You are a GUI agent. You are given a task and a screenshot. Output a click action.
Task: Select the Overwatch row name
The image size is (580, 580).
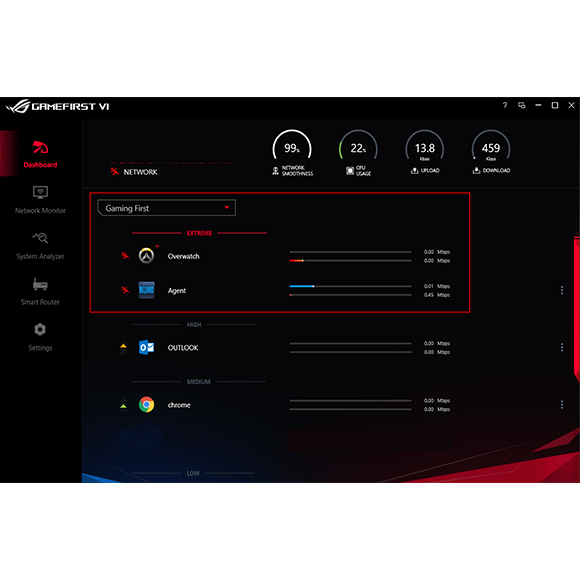point(183,256)
